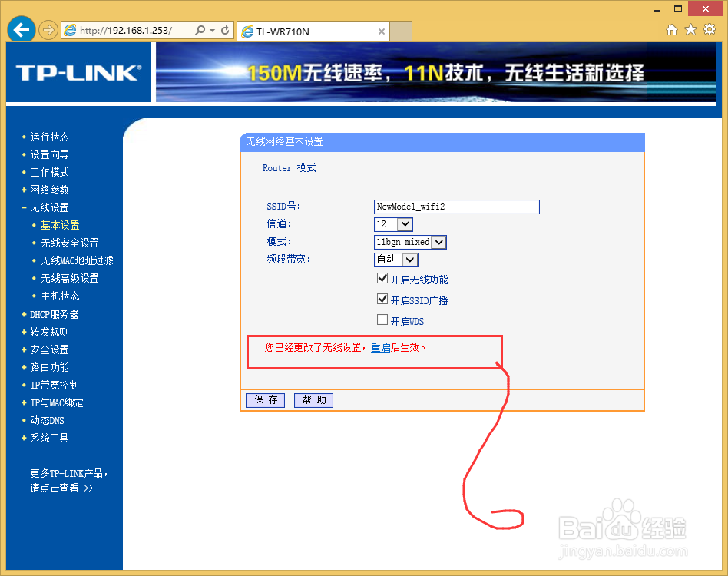Click the 保存 save button
Screen dimensions: 728x576
[265, 399]
